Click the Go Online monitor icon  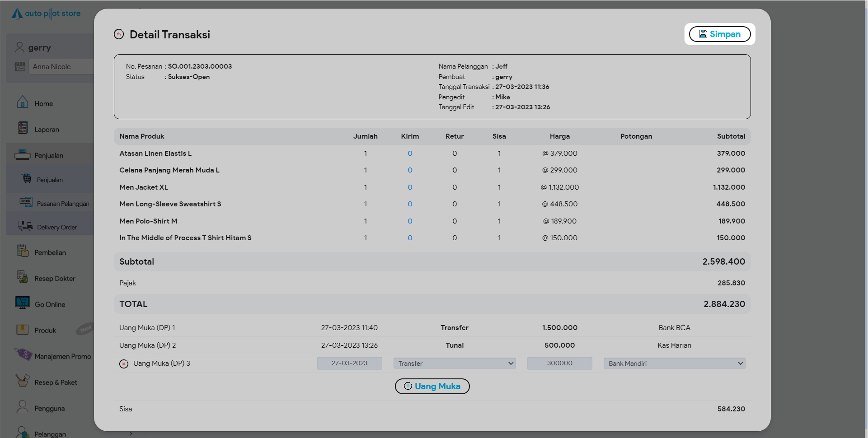(x=22, y=303)
